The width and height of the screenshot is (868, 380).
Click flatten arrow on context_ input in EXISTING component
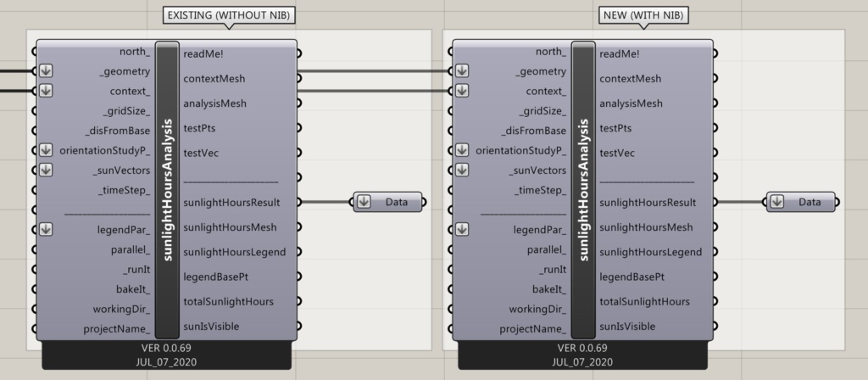pos(46,91)
